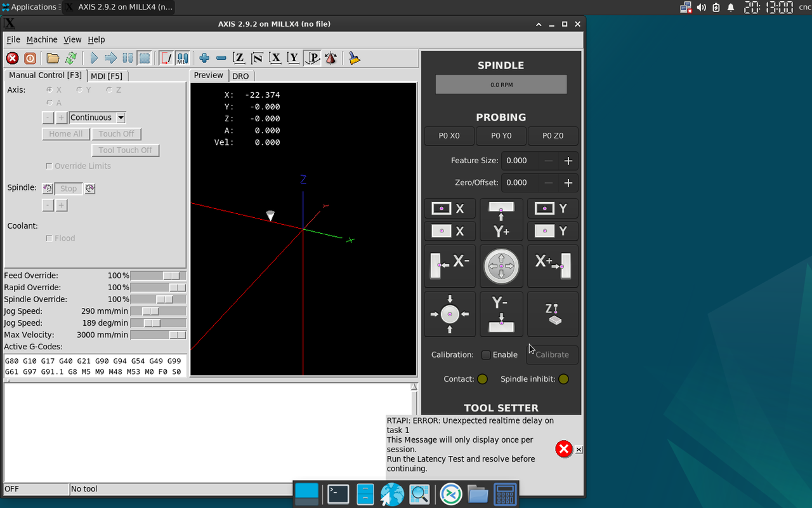Increase Feature Size with plus
Screen dimensions: 812x508
pos(568,161)
